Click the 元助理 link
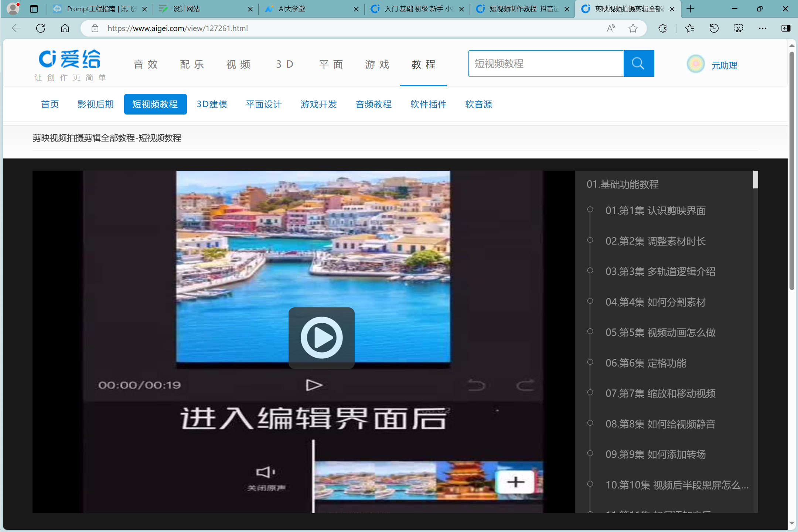The width and height of the screenshot is (798, 532). (724, 65)
